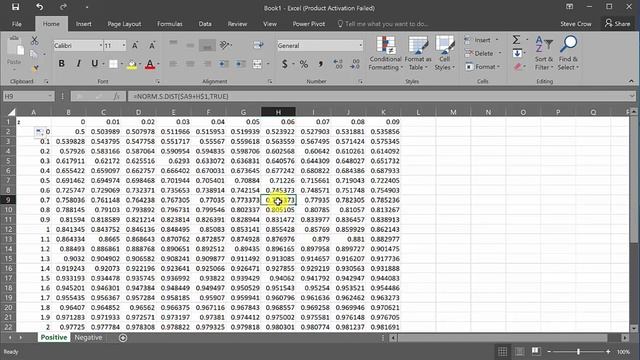Redo the last action

63,7
